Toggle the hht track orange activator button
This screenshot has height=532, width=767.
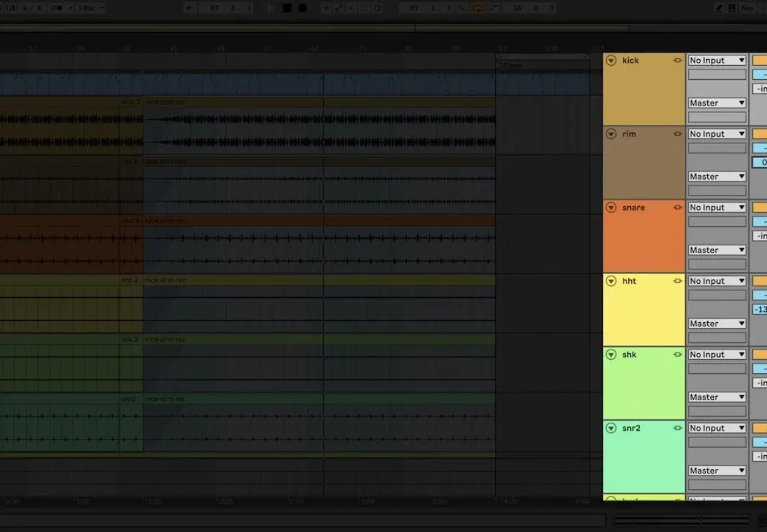760,281
